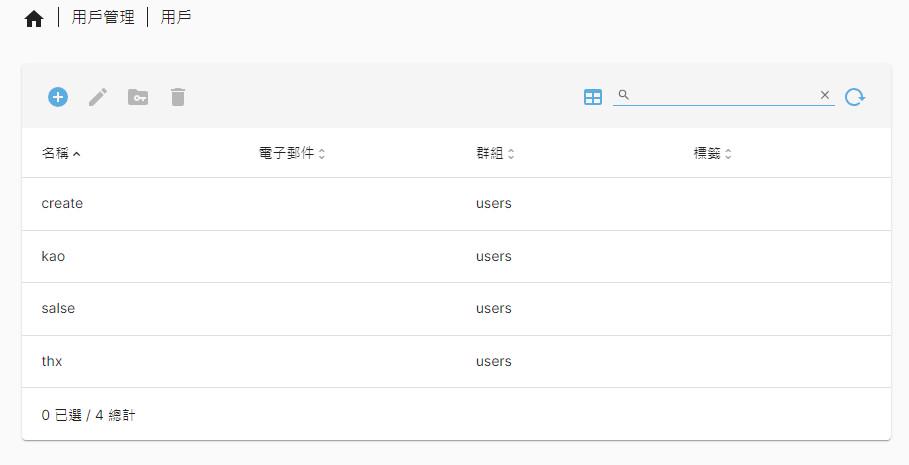Sort by 名稱 column header
This screenshot has height=465, width=909.
pos(61,153)
